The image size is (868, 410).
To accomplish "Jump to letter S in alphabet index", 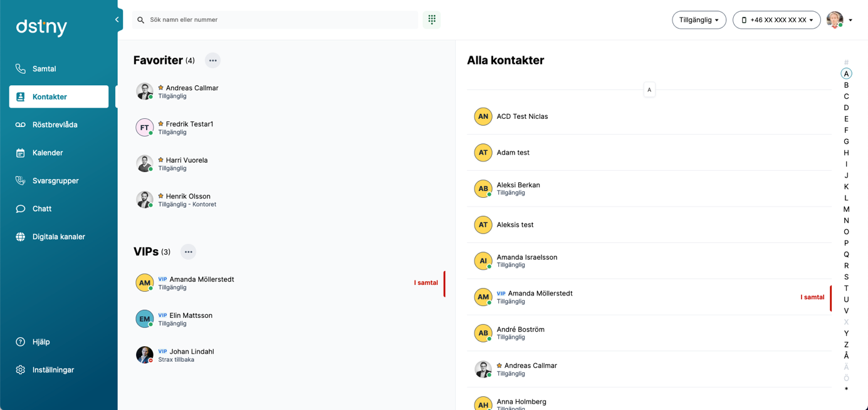I will click(x=846, y=277).
